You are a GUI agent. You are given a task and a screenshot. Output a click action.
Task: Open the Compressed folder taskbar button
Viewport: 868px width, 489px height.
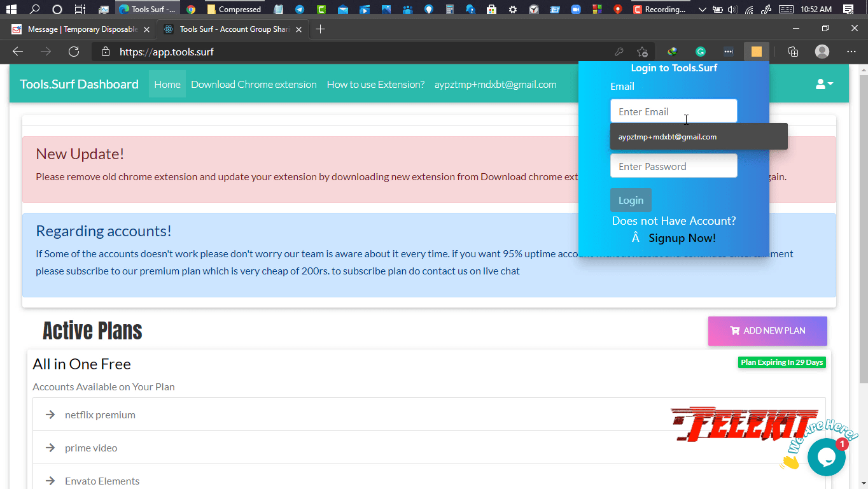click(x=234, y=9)
